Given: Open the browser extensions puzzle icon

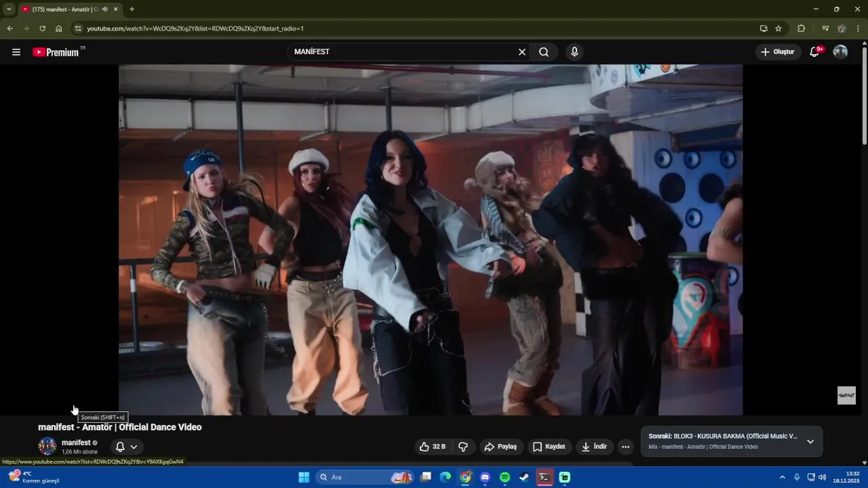Looking at the screenshot, I should click(801, 28).
